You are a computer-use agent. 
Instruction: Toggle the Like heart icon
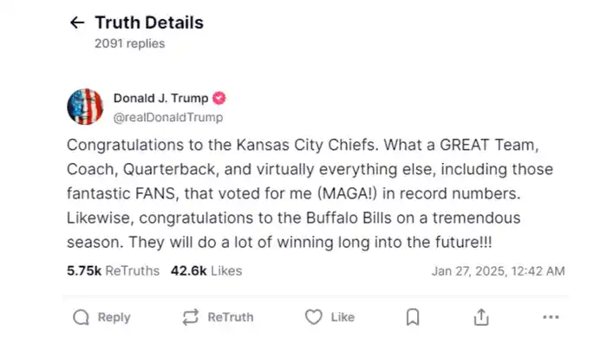coord(314,317)
